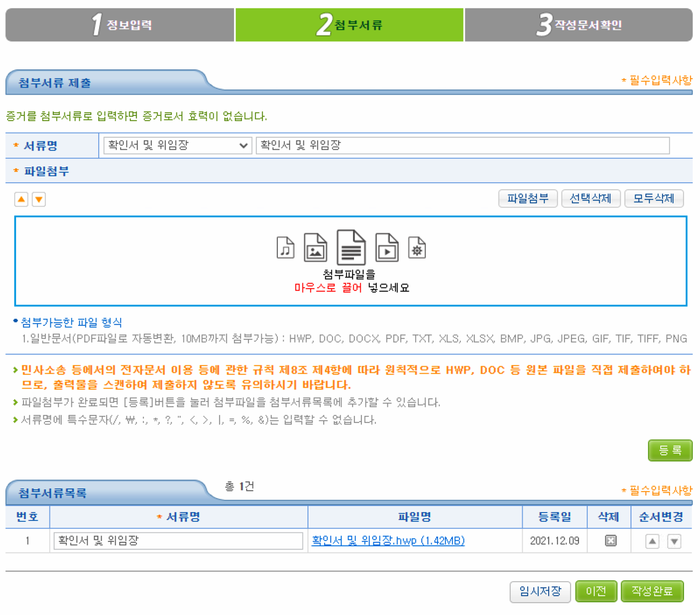Viewport: 700px width, 615px height.
Task: Click the 파일첨부 button
Action: (x=528, y=199)
